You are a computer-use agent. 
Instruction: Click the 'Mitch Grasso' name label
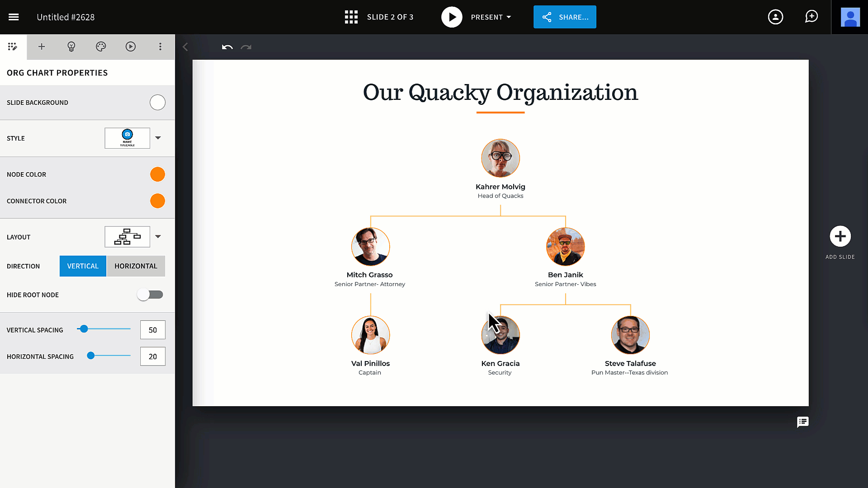tap(369, 275)
